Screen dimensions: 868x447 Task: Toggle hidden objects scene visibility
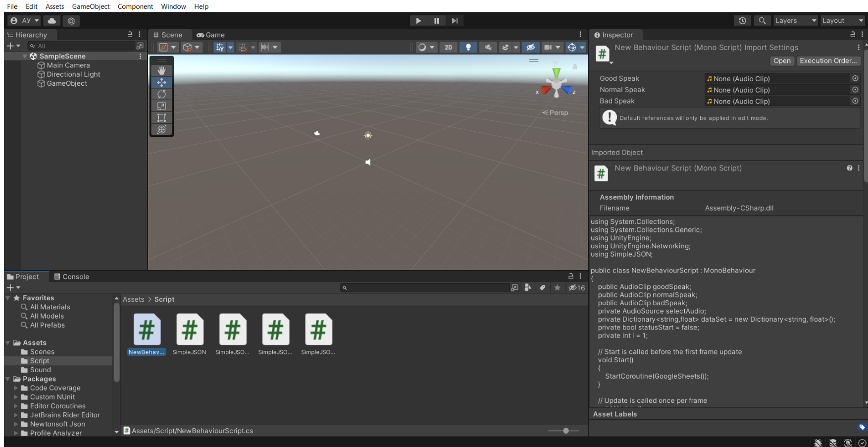(530, 47)
